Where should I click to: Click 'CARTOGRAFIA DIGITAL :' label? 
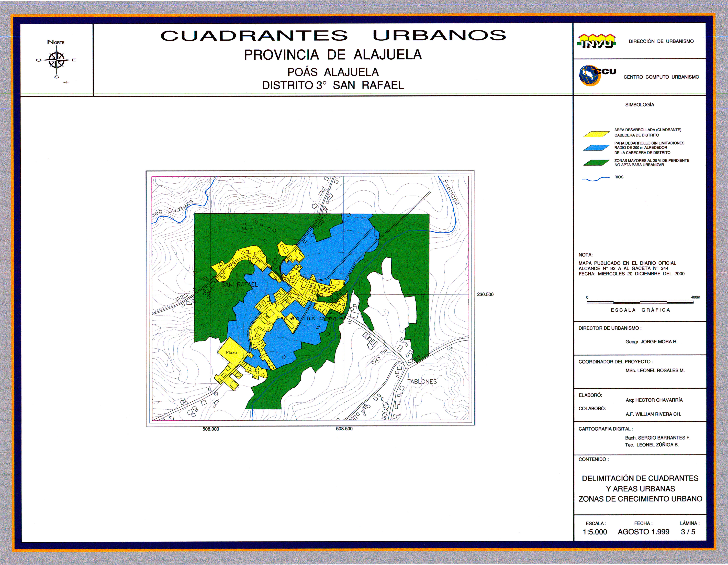[x=606, y=429]
